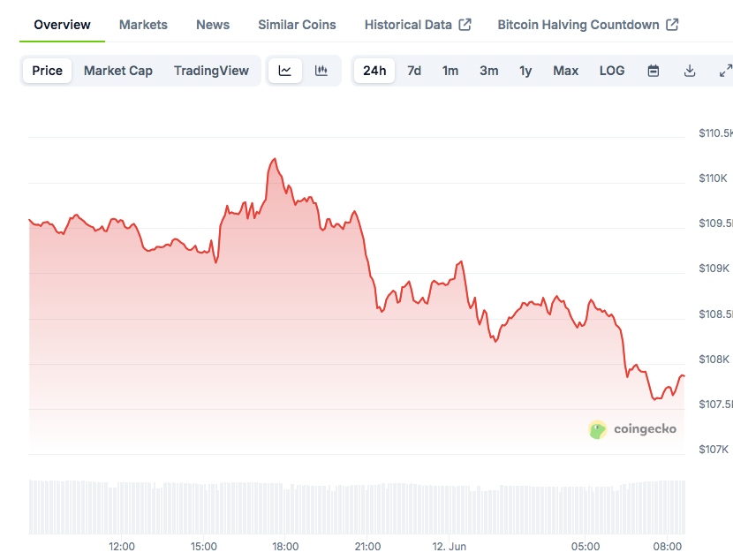The width and height of the screenshot is (733, 560).
Task: Click the price peak near 18:00
Action: click(x=275, y=159)
